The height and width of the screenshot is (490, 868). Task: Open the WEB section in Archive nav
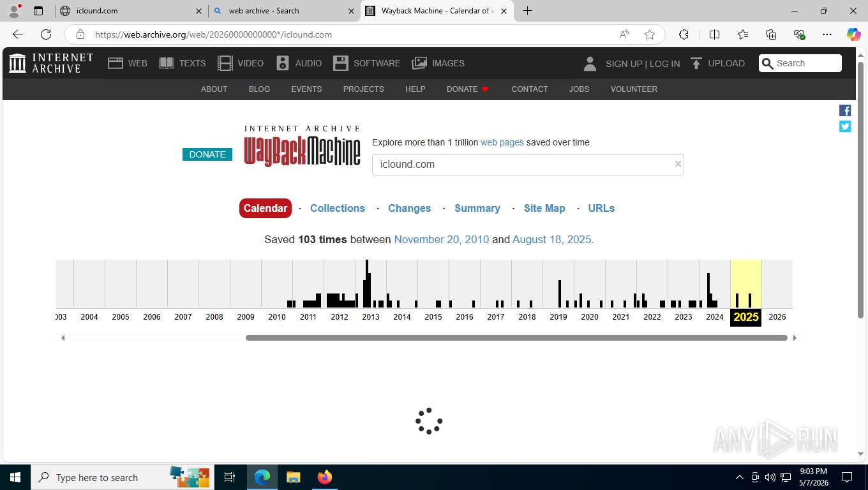click(128, 63)
